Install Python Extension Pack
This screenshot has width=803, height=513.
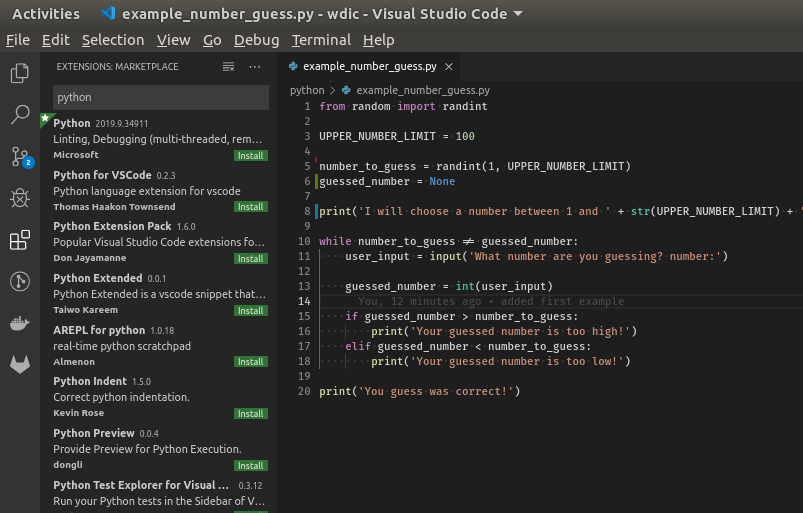(250, 259)
